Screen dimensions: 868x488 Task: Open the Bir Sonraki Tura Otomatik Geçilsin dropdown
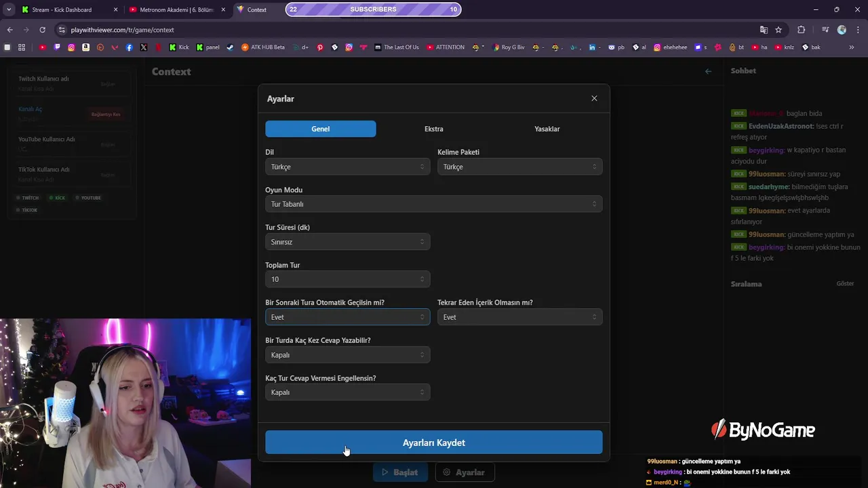(x=347, y=317)
